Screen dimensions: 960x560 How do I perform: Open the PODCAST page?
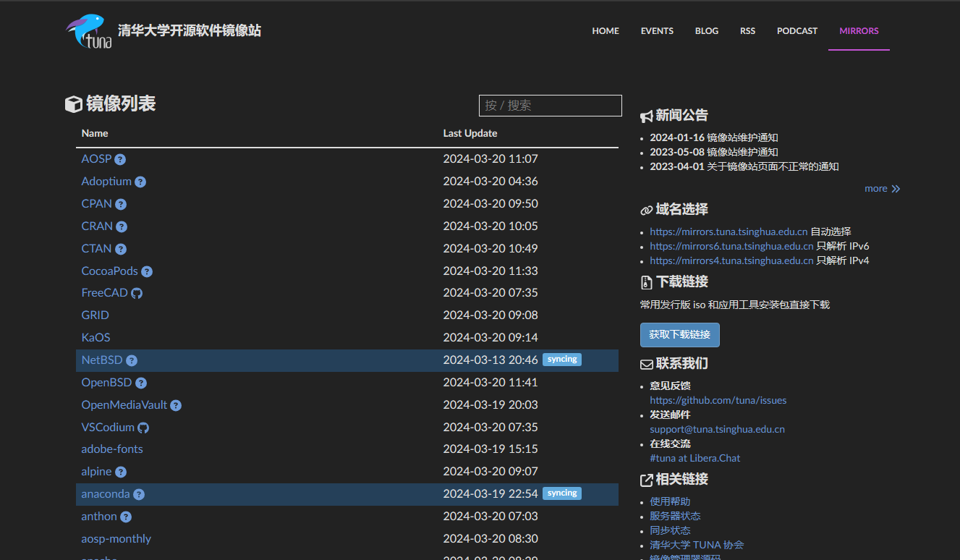coord(797,31)
